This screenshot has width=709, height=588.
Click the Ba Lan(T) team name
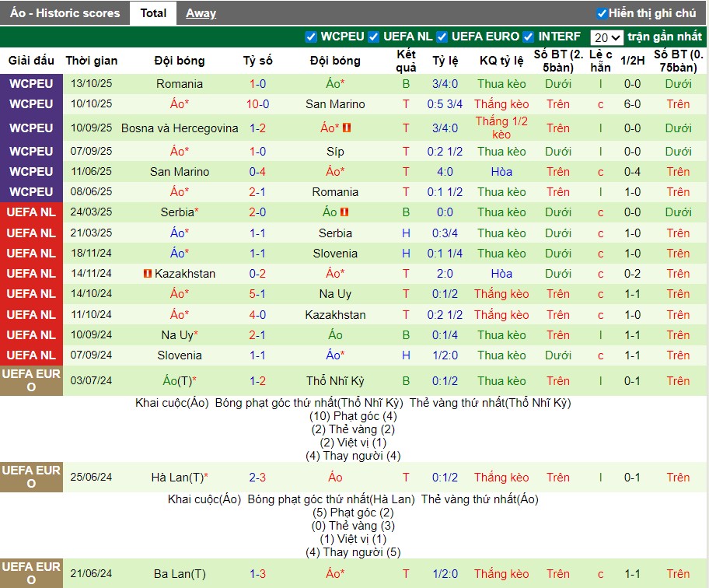coord(180,574)
